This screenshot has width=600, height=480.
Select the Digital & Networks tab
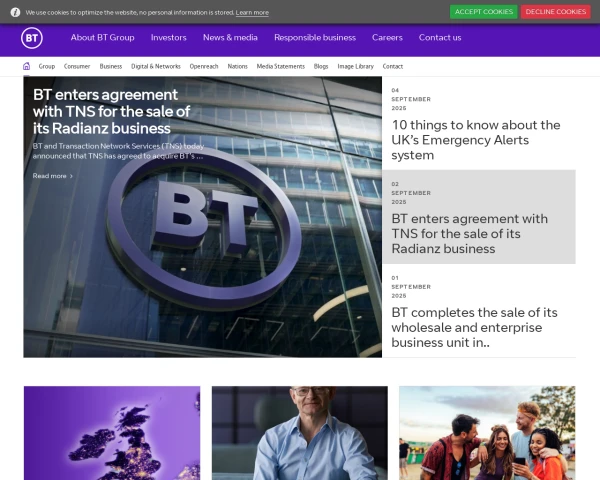coord(156,66)
